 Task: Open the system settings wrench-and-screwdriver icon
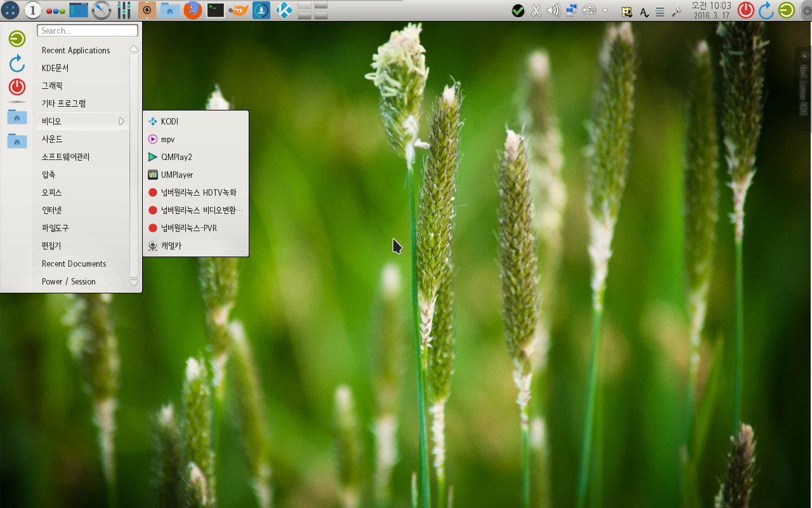coord(101,10)
